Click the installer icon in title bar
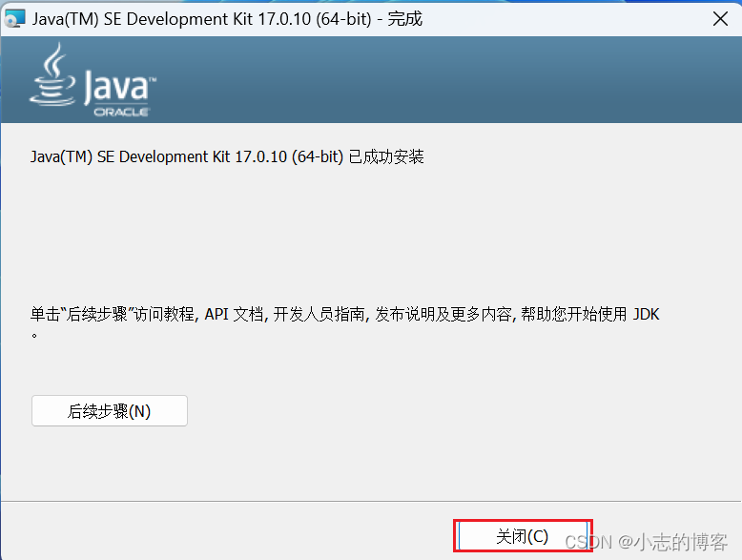The height and width of the screenshot is (560, 742). [14, 18]
